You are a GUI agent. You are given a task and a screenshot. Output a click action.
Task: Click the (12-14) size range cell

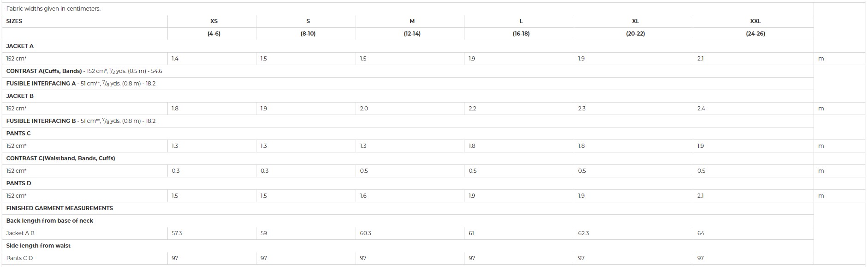pyautogui.click(x=412, y=34)
